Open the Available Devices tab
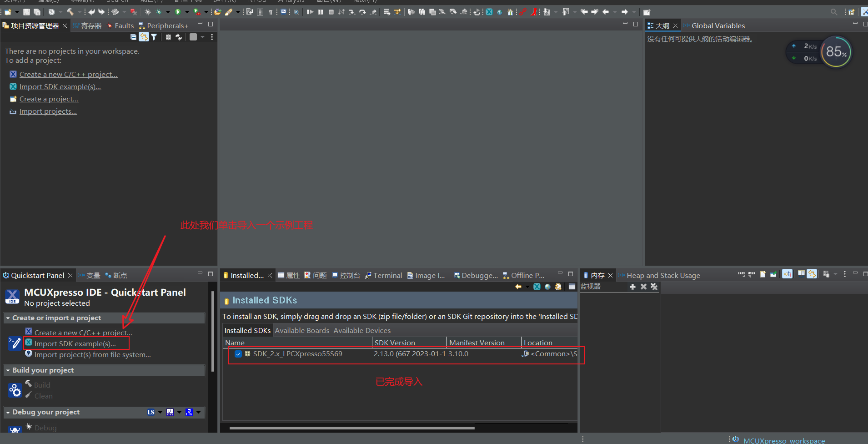868x444 pixels. tap(362, 331)
